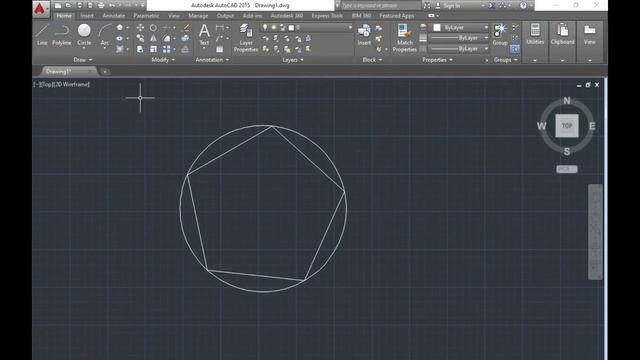This screenshot has height=360, width=640.
Task: Click the Erase tool icon
Action: point(186,28)
